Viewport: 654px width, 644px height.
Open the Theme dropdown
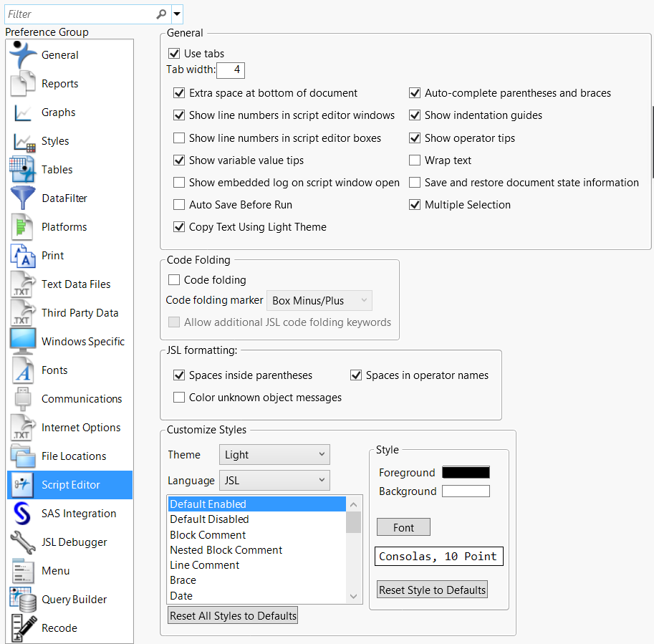[273, 455]
